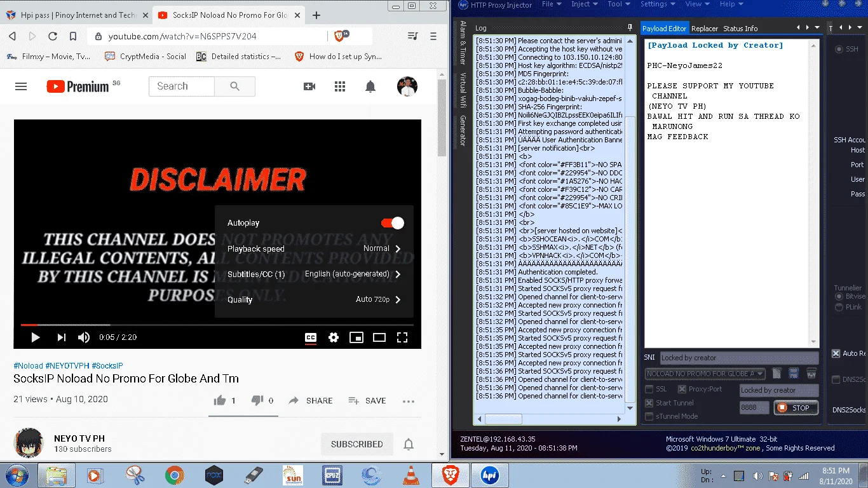Bookmark this page in Brave

pos(73,36)
